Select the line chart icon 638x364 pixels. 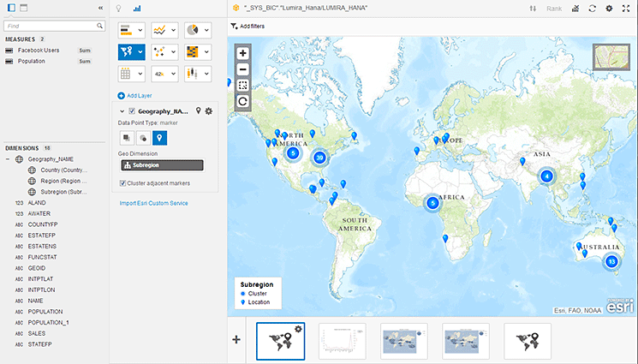[x=159, y=30]
